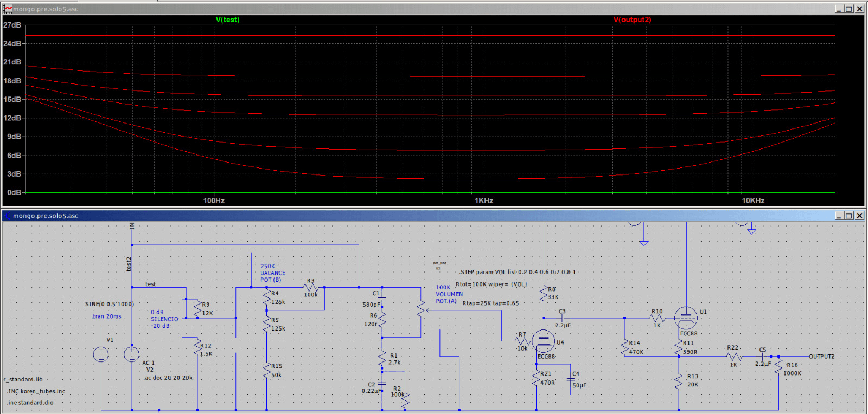Select the R9 12K resistor symbol
The width and height of the screenshot is (868, 414).
tap(197, 309)
